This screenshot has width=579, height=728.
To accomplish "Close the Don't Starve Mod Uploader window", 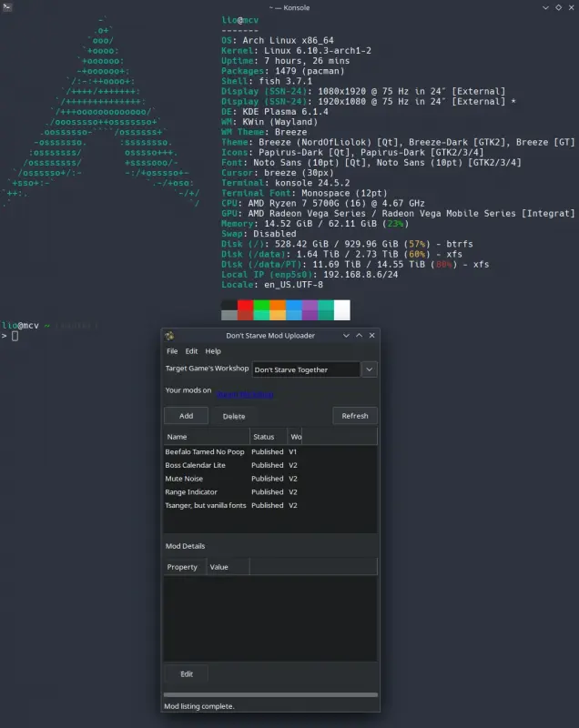I will click(x=371, y=336).
